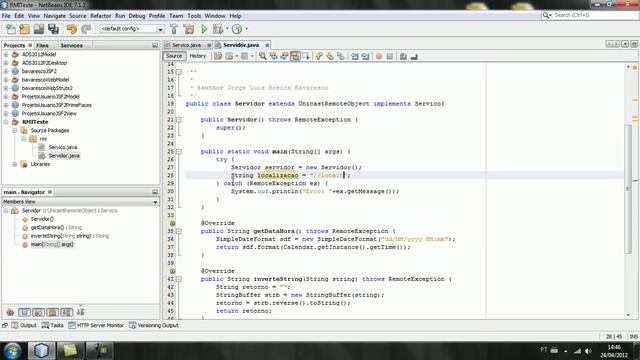640x360 pixels.
Task: Click the Save All toolbar icon
Action: pos(53,29)
